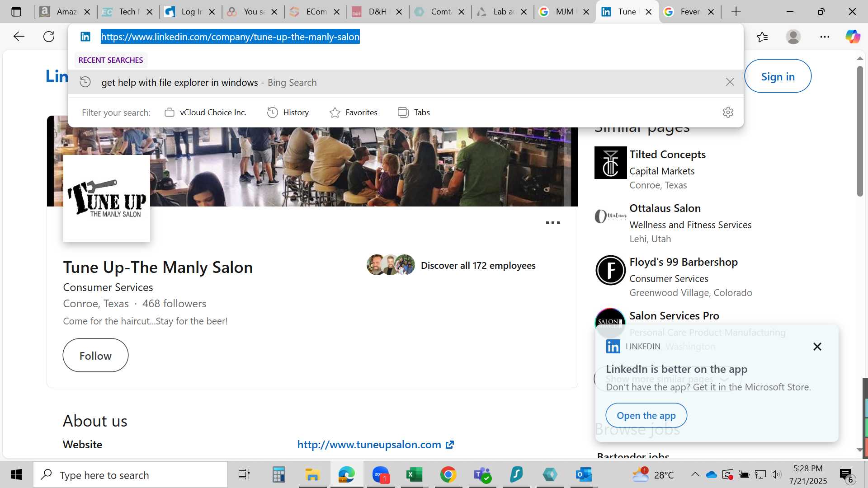The width and height of the screenshot is (868, 488).
Task: Click Open the app button
Action: (x=646, y=415)
